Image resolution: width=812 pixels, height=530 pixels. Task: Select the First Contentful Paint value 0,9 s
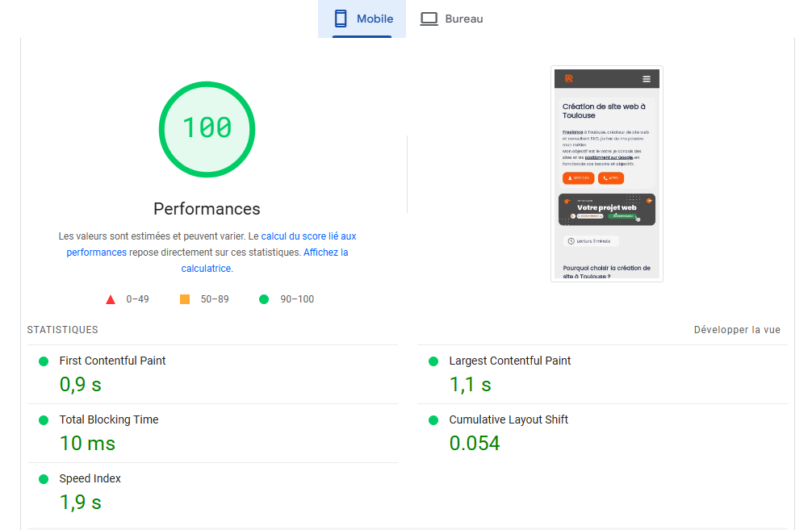click(x=81, y=385)
